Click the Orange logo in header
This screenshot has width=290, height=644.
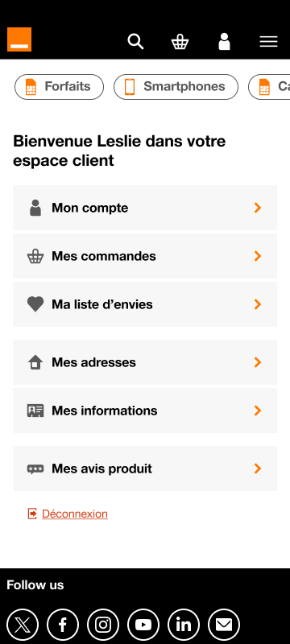point(19,39)
